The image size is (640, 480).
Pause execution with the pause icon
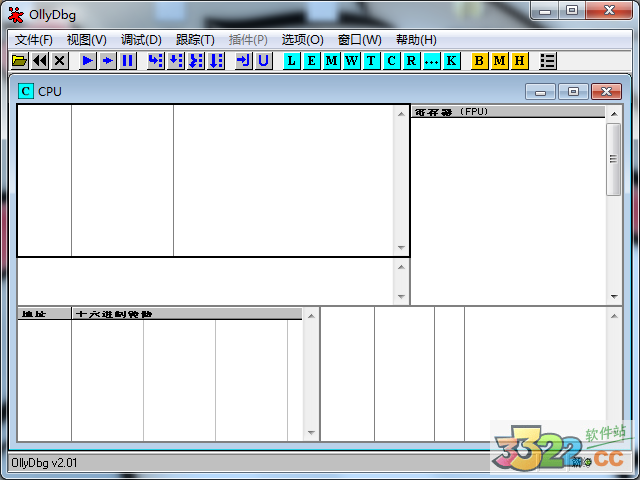[128, 61]
